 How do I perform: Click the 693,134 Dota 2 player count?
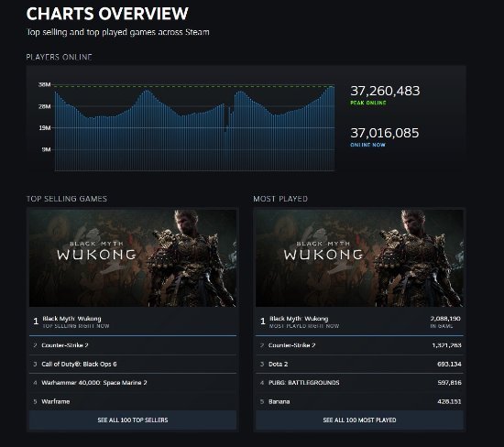pyautogui.click(x=449, y=364)
